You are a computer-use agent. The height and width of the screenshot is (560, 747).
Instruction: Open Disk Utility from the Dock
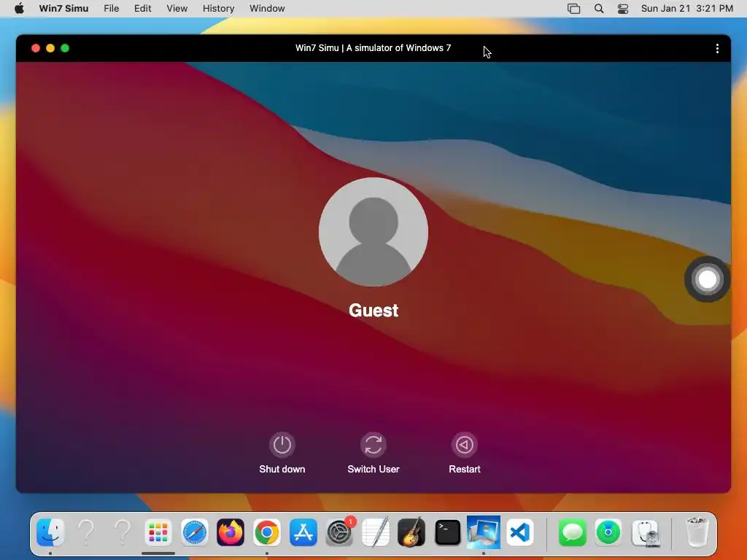pos(646,532)
